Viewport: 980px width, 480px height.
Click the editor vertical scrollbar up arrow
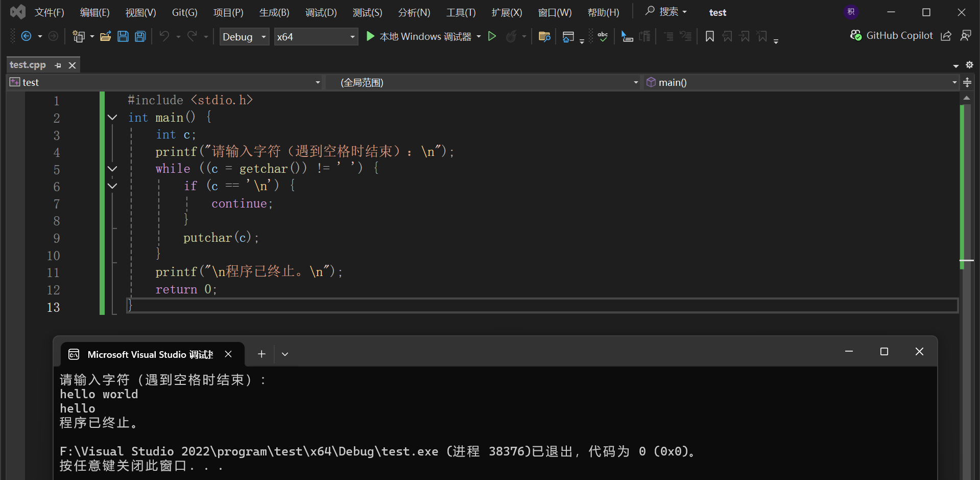[x=966, y=98]
